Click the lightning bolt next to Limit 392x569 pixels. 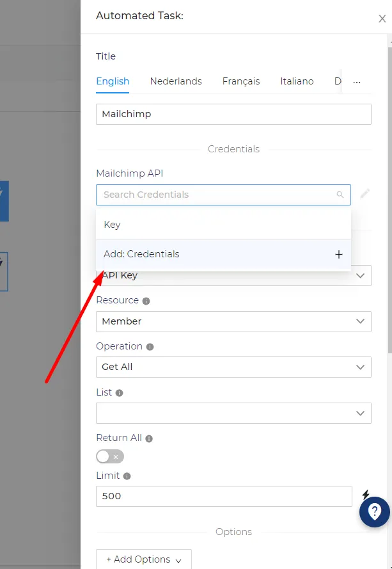pyautogui.click(x=366, y=494)
